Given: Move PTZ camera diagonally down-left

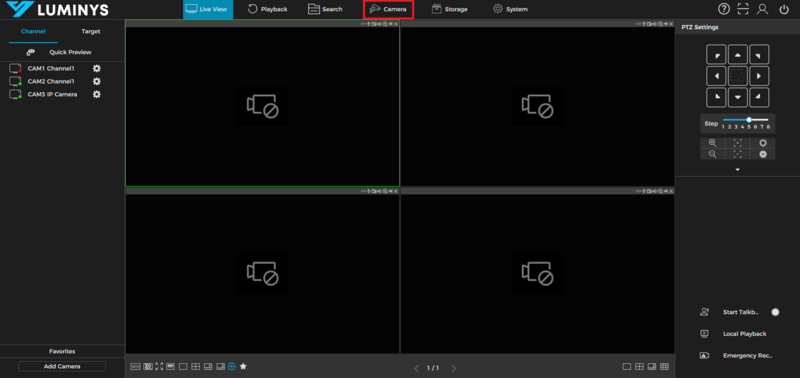Looking at the screenshot, I should pyautogui.click(x=717, y=97).
